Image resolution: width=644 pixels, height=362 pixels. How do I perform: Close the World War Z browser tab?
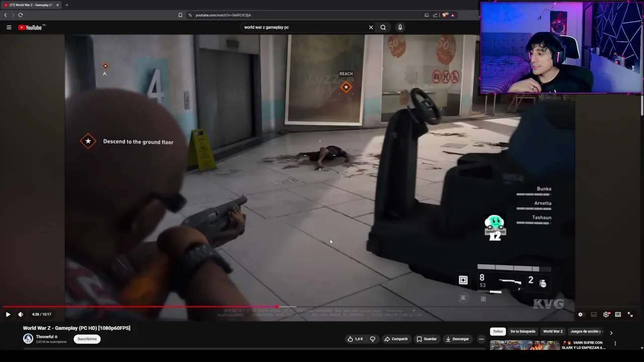[x=57, y=5]
